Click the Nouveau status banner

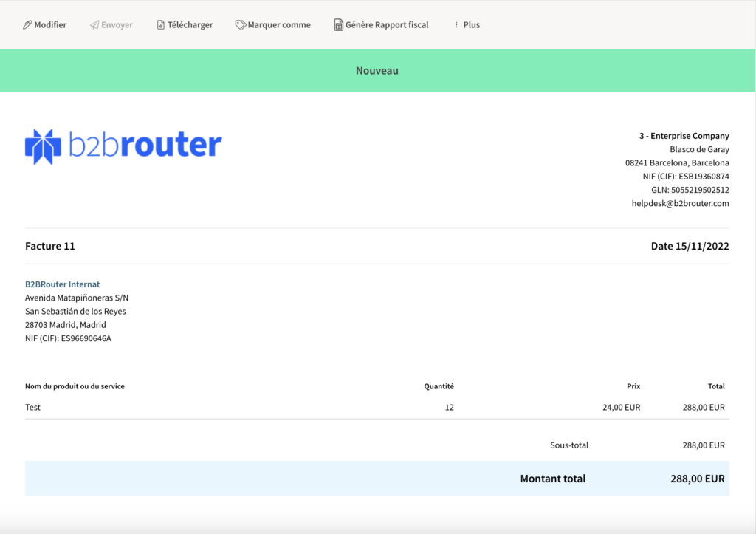click(x=377, y=70)
